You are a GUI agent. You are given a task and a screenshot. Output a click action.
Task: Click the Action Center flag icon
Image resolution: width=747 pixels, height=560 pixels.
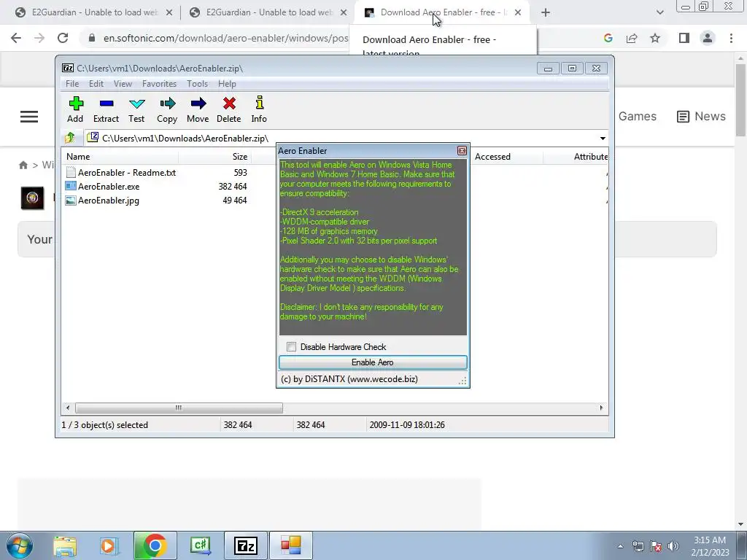tap(656, 546)
